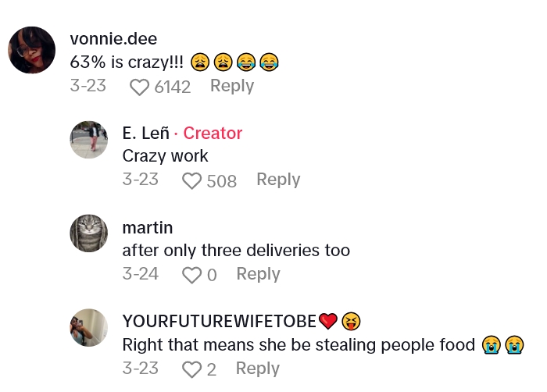Open the vonnie.dee username link
This screenshot has height=392, width=547.
coord(113,39)
